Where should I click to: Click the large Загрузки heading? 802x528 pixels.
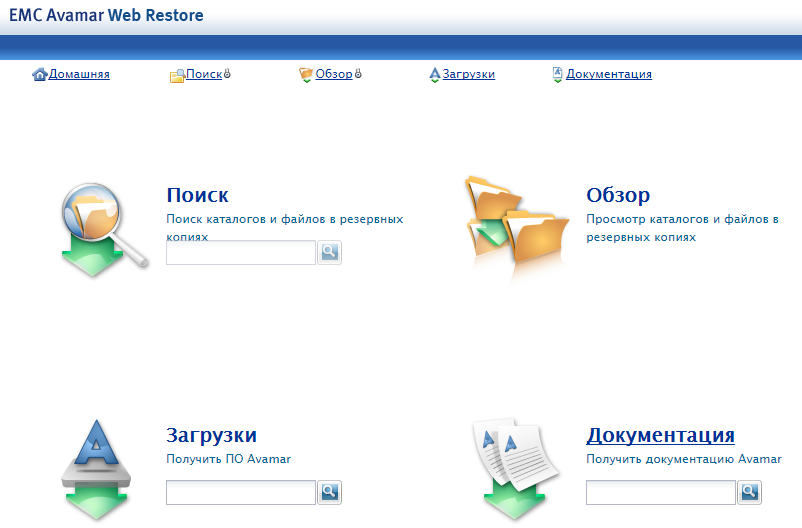click(211, 435)
